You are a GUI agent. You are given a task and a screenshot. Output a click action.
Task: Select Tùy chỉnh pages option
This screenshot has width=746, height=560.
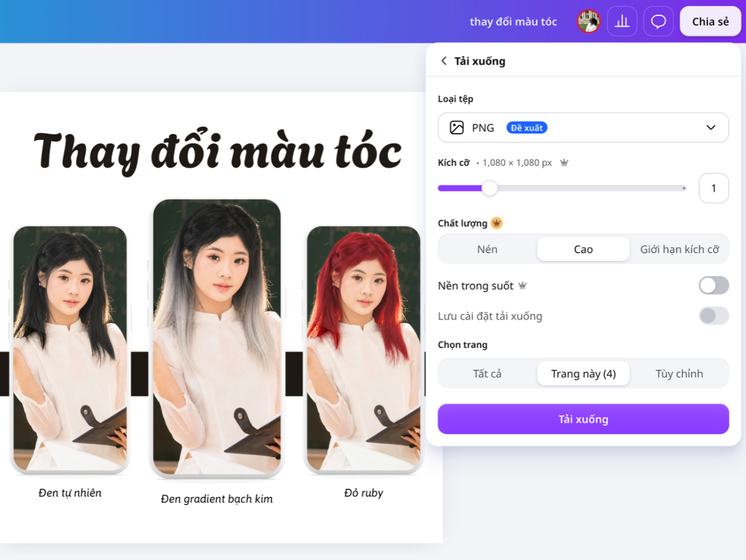[x=680, y=374]
